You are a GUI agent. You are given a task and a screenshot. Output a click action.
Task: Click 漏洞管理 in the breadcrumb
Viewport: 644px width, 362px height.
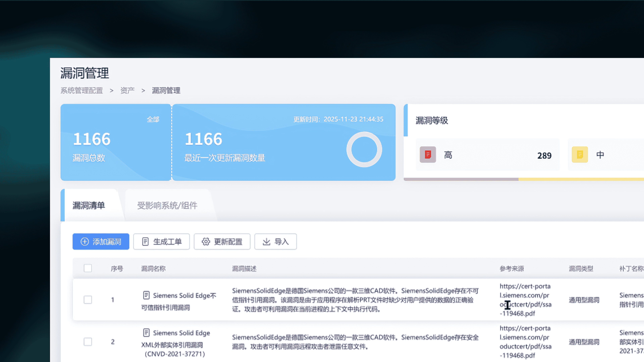(166, 90)
